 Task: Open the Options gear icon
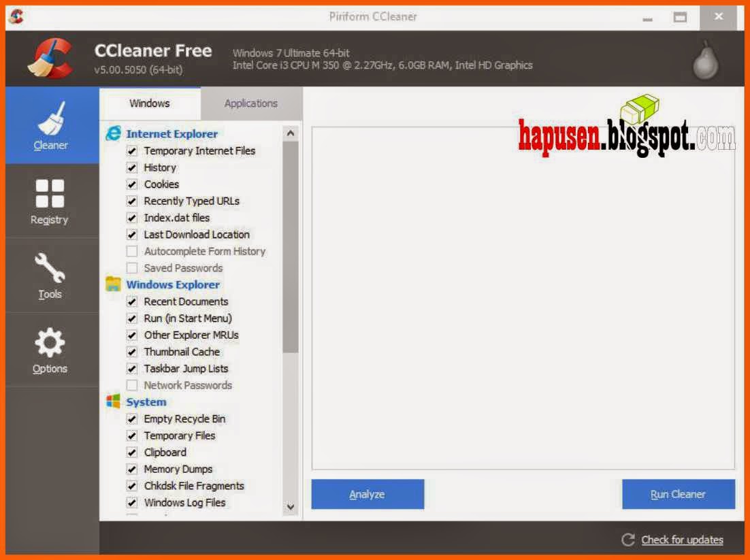(50, 342)
